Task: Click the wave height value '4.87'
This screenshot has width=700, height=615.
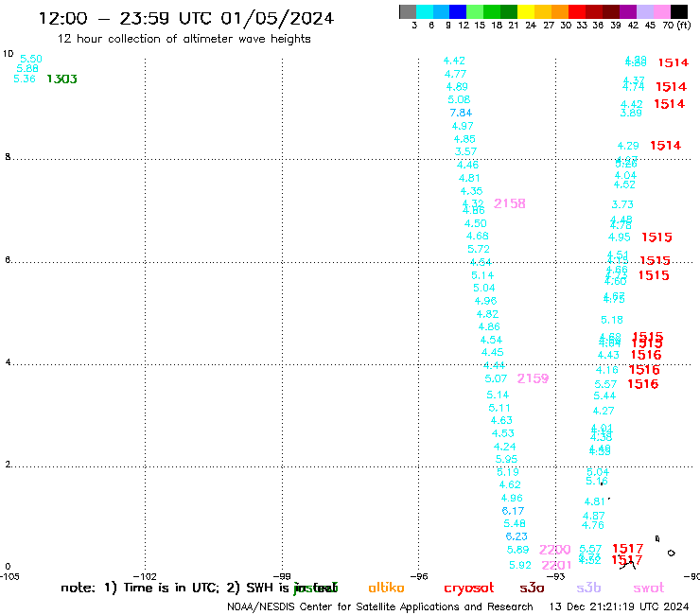Action: 594,517
